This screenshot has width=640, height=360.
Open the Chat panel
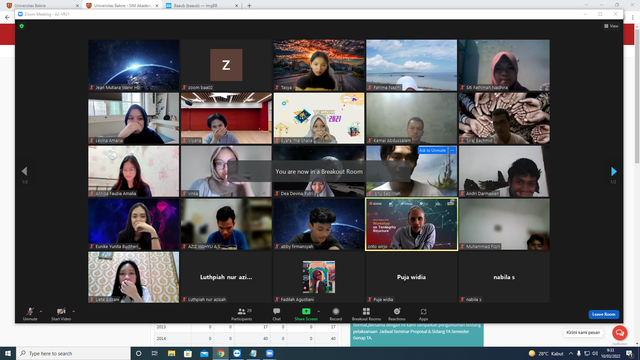click(x=276, y=314)
